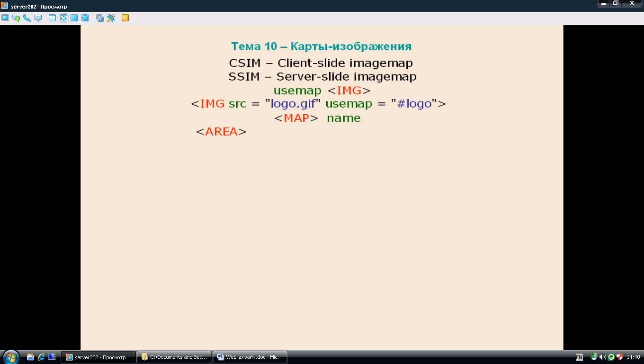Click the line usemap <IMG>
Viewport: 644px width, 364px height.
pos(322,91)
